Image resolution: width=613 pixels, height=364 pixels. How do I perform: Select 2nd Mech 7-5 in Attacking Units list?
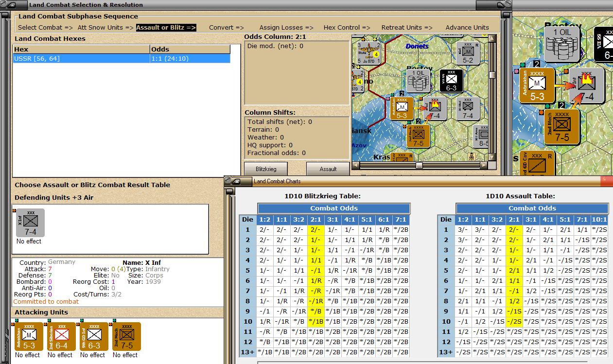tap(126, 337)
